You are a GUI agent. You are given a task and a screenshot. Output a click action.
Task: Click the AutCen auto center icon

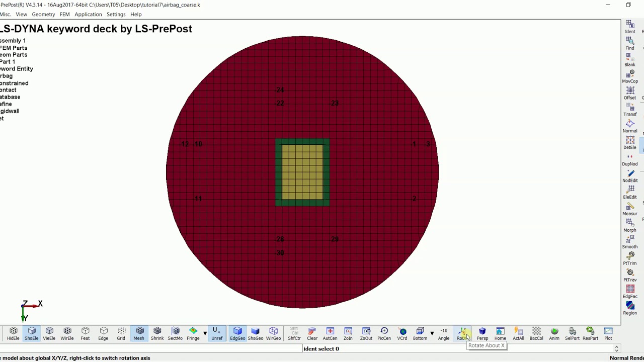[x=330, y=333]
